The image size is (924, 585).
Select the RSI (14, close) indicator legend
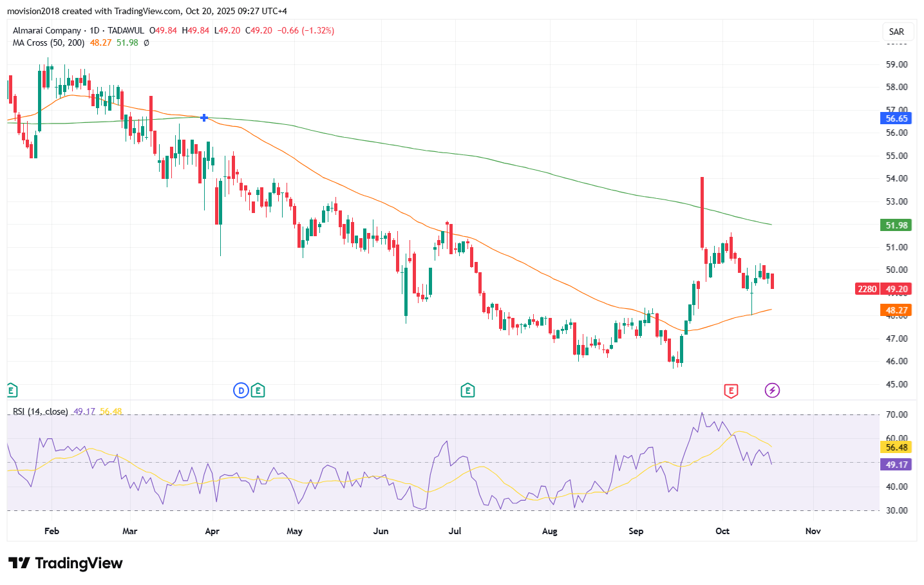[40, 411]
